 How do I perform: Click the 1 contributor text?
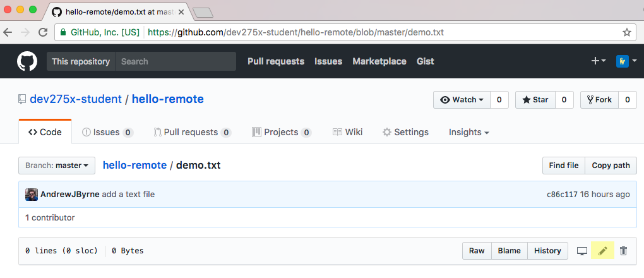(x=50, y=217)
